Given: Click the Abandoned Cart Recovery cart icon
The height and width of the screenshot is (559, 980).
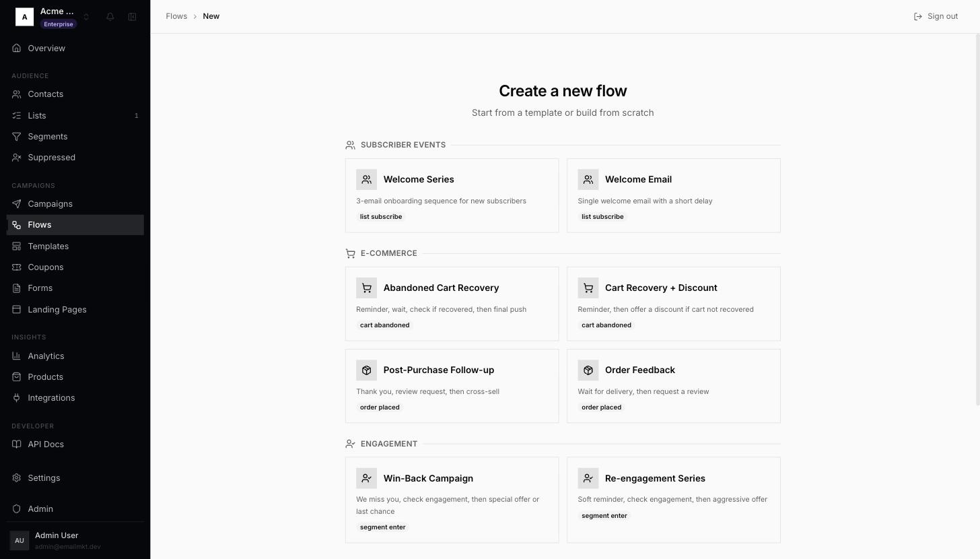Looking at the screenshot, I should (x=367, y=288).
